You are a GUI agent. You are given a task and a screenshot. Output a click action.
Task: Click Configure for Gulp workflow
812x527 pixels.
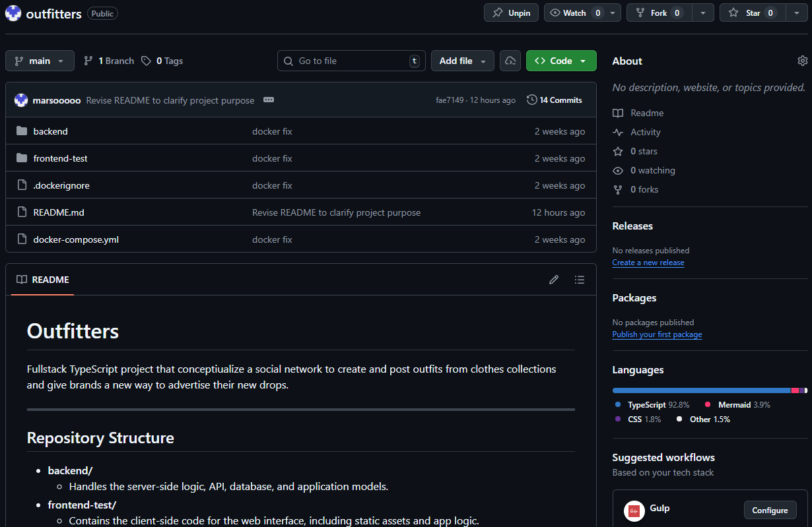(770, 510)
